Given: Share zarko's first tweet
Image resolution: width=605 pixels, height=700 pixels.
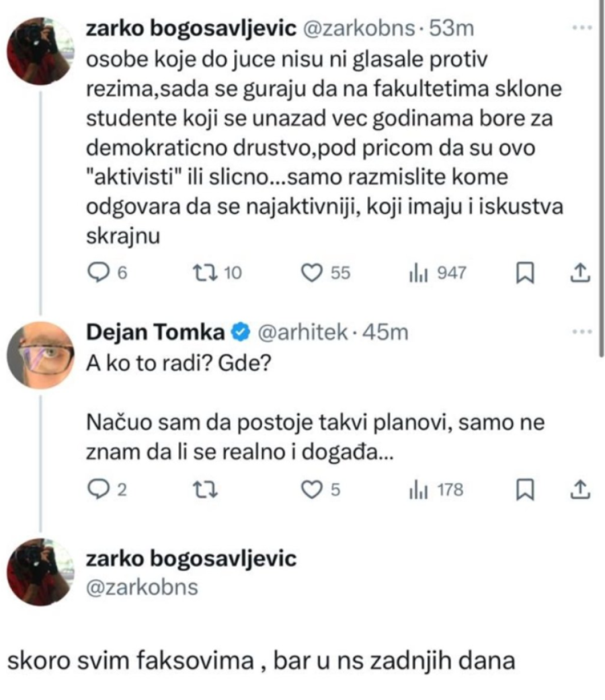Looking at the screenshot, I should 579,272.
